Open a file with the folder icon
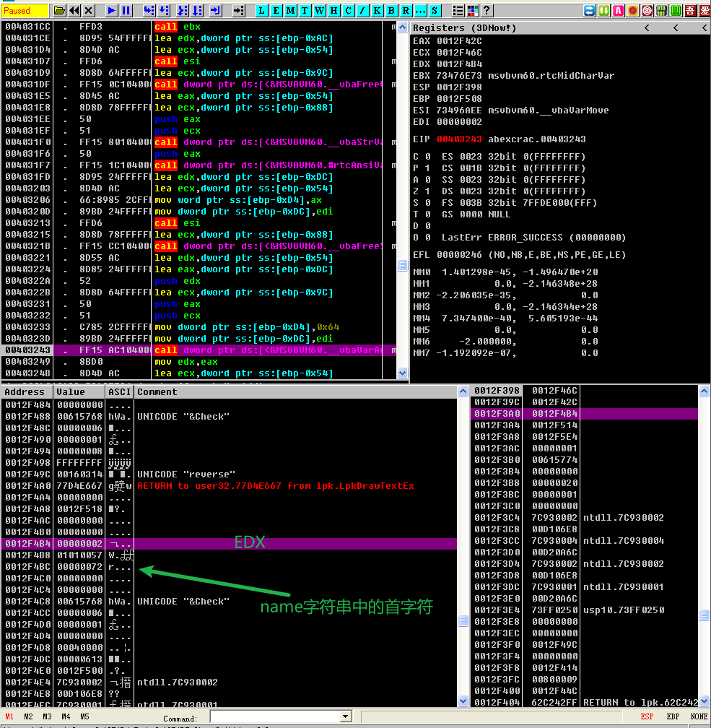Screen dimensions: 711x728 59,10
